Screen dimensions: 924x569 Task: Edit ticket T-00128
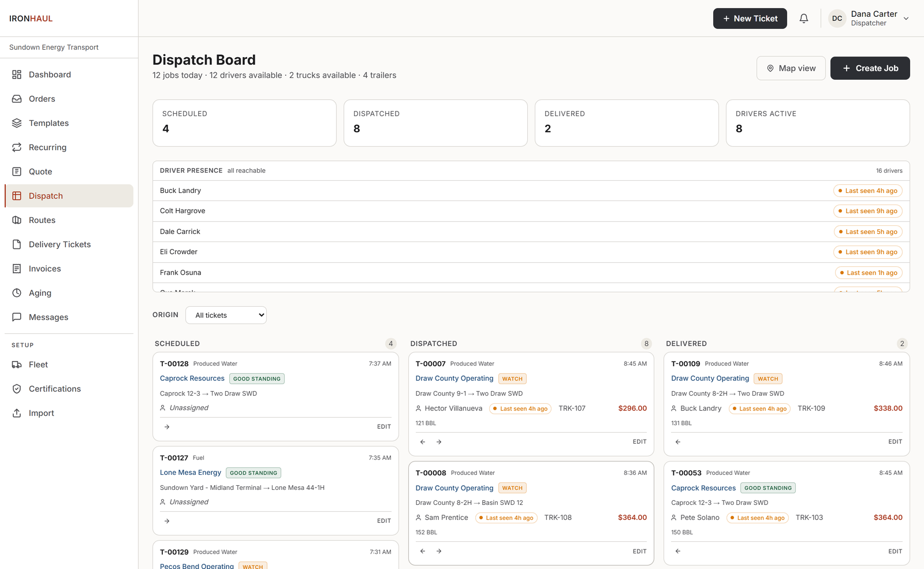point(384,427)
